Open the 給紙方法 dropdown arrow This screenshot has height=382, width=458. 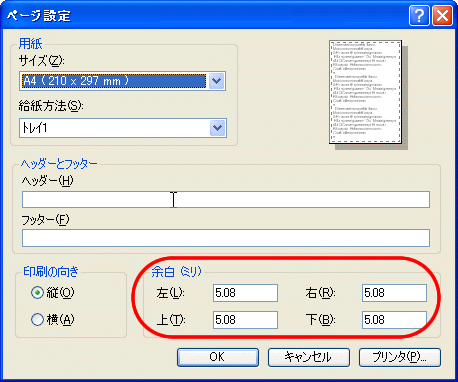pyautogui.click(x=217, y=128)
